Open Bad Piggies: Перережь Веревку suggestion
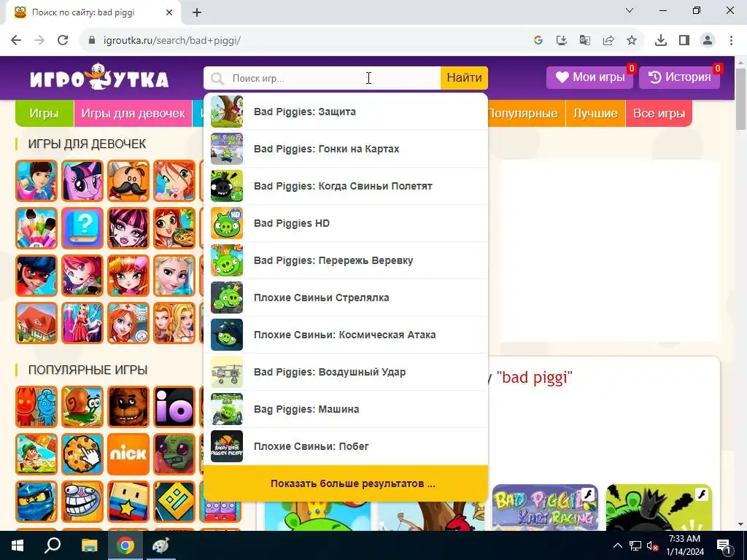 [345, 260]
